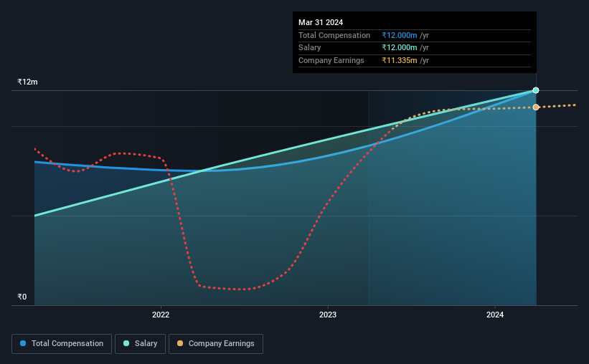Screen dimensions: 589x364
Task: Click the ₹0 y-axis label
Action: [22, 297]
